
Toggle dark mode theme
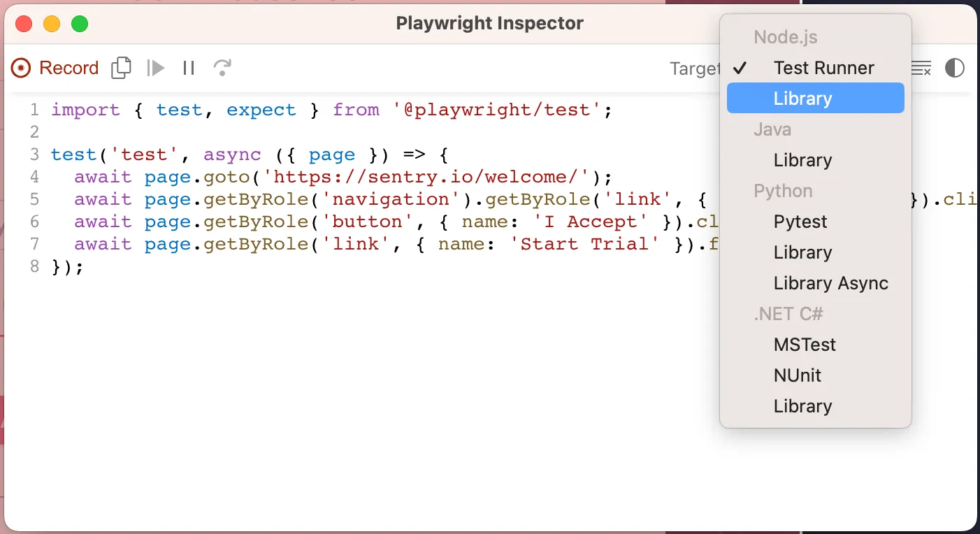pos(954,67)
